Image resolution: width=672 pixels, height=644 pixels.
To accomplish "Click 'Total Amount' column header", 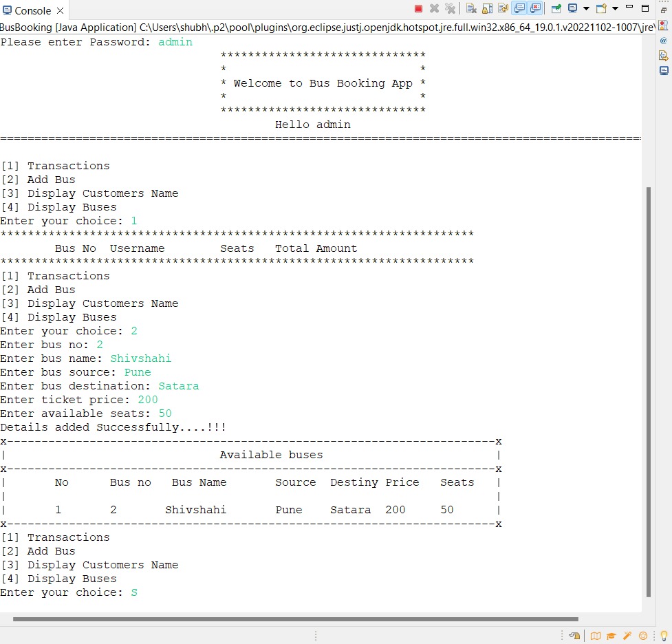I will (316, 248).
